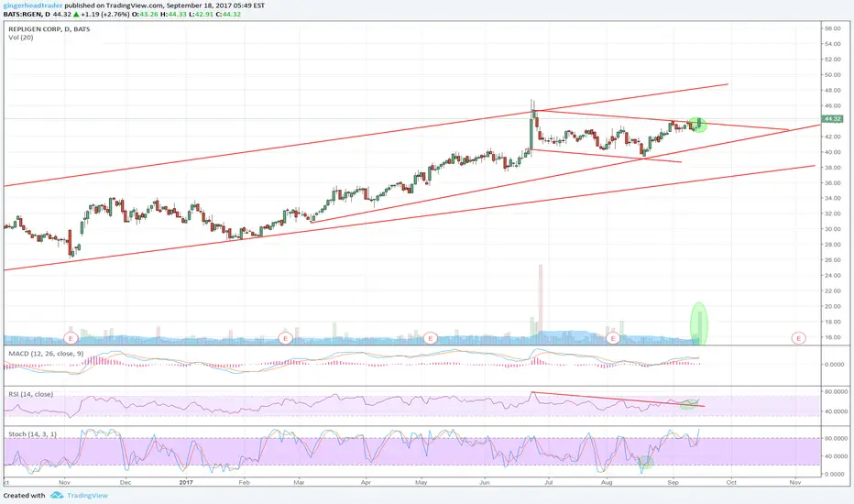The width and height of the screenshot is (854, 504).
Task: Click the Stoch pane 80.0000 axis label
Action: 835,437
